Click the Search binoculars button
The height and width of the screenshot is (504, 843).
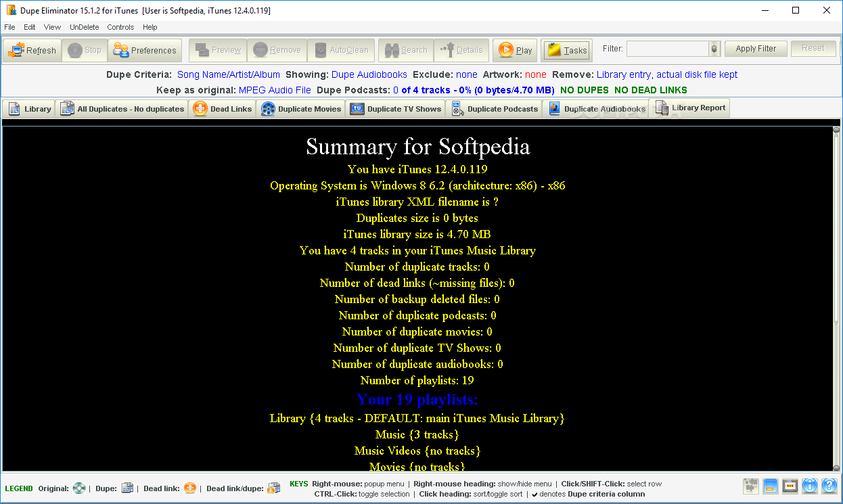coord(406,50)
